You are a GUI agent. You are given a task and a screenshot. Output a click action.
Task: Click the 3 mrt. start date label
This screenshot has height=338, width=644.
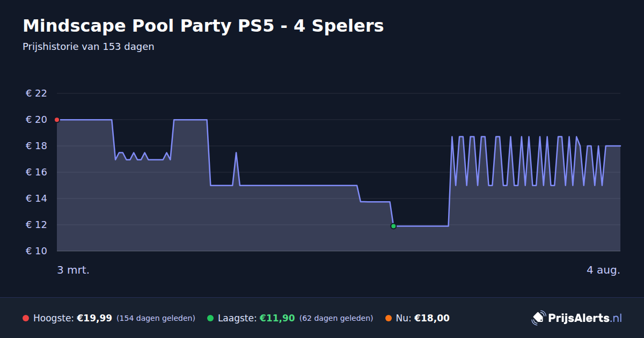click(74, 270)
